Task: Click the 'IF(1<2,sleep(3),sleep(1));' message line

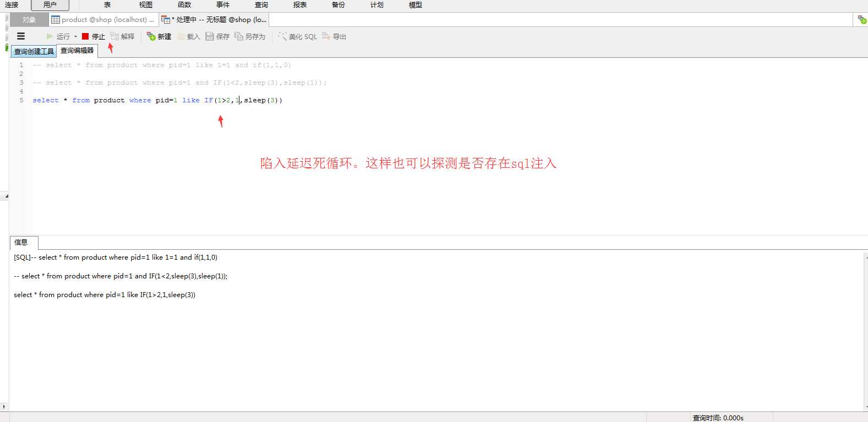Action: [121, 276]
